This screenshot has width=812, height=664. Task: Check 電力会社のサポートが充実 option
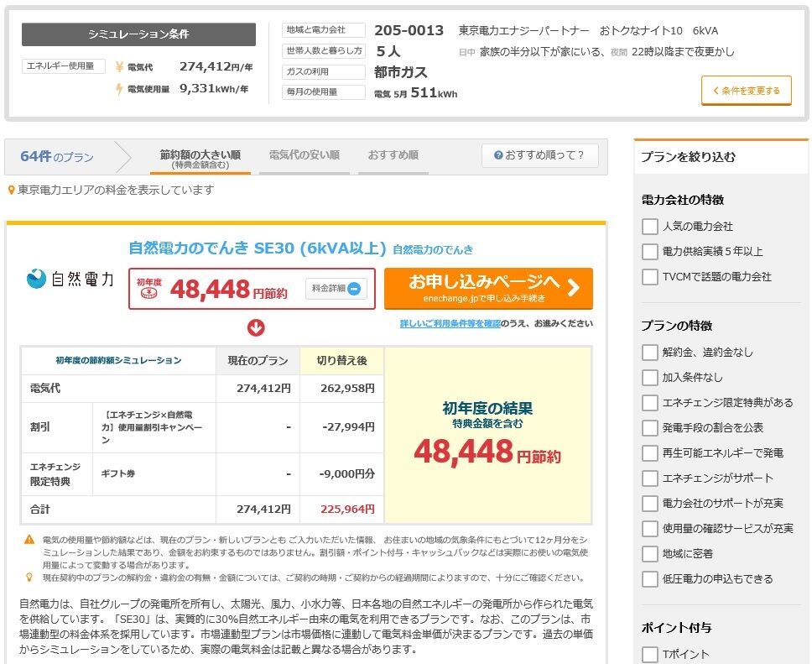click(x=650, y=504)
